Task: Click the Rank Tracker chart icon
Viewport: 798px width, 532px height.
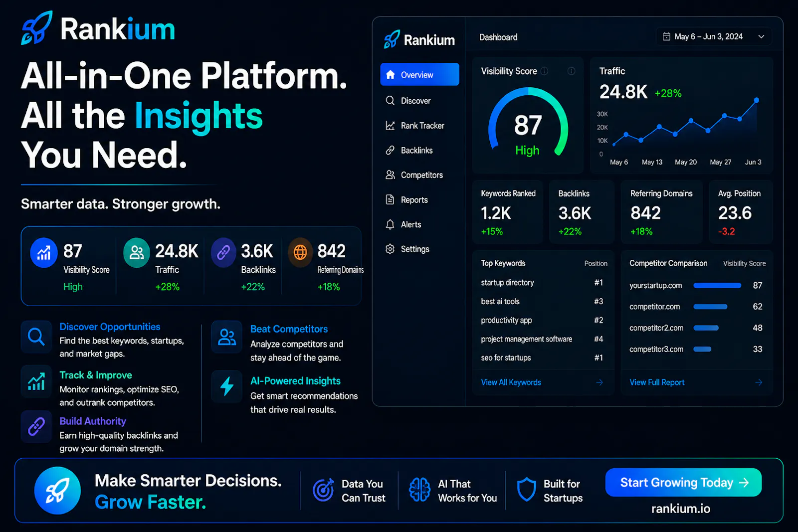Action: (x=390, y=126)
